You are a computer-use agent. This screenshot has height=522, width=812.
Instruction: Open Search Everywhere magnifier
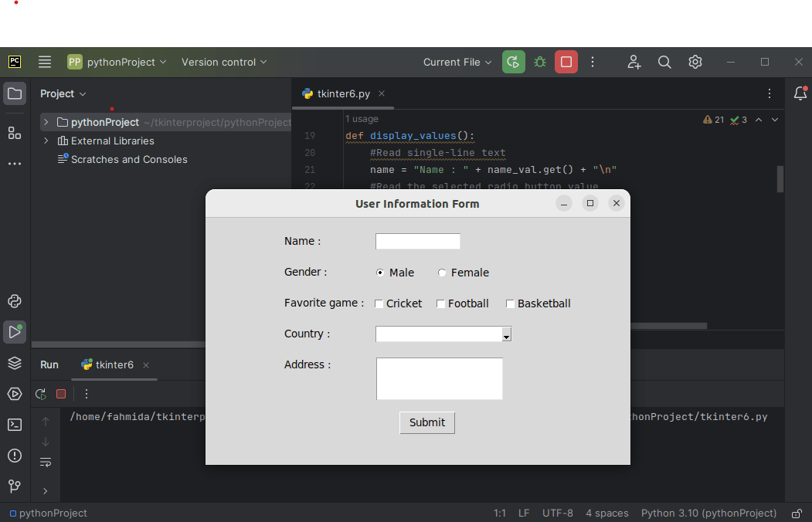click(664, 62)
